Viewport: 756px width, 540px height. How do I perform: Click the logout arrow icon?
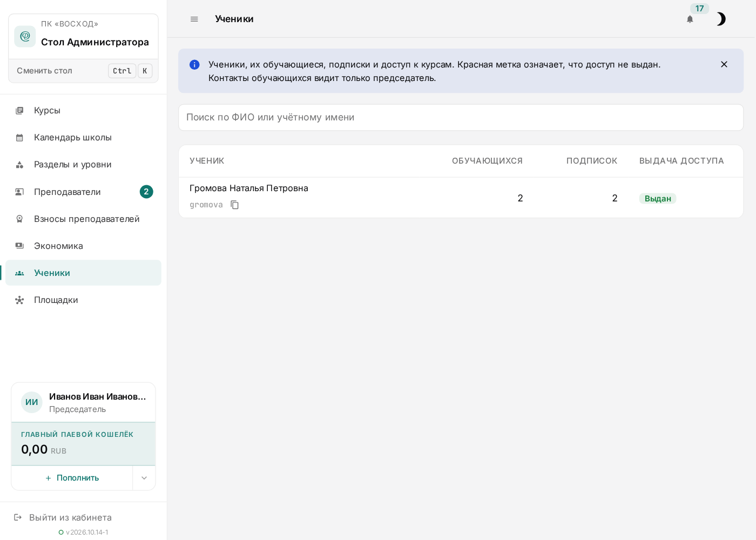[18, 517]
